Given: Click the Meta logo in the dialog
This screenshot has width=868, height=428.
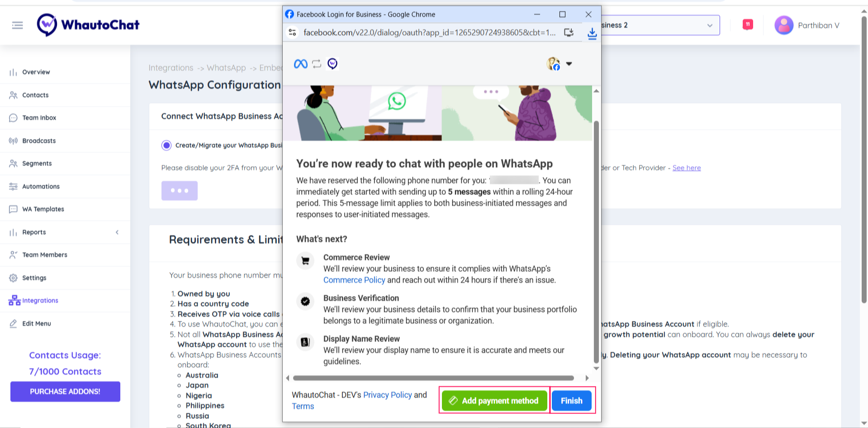Looking at the screenshot, I should (300, 64).
